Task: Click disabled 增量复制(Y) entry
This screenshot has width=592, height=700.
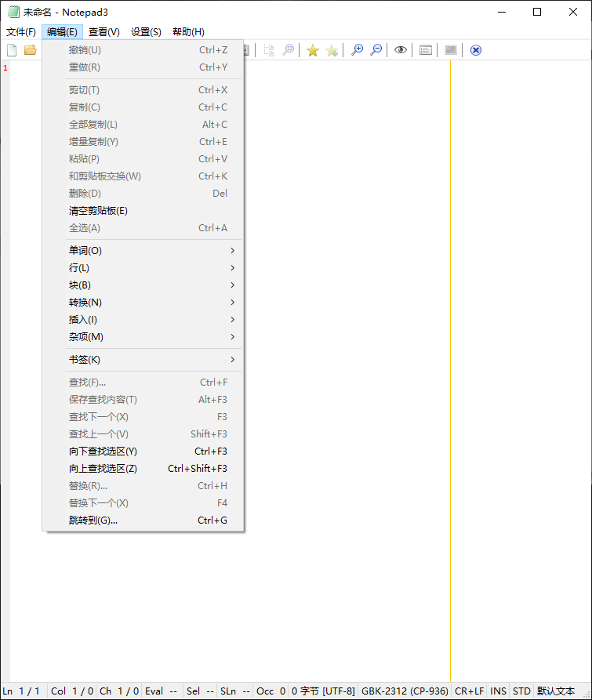Action: [x=143, y=142]
